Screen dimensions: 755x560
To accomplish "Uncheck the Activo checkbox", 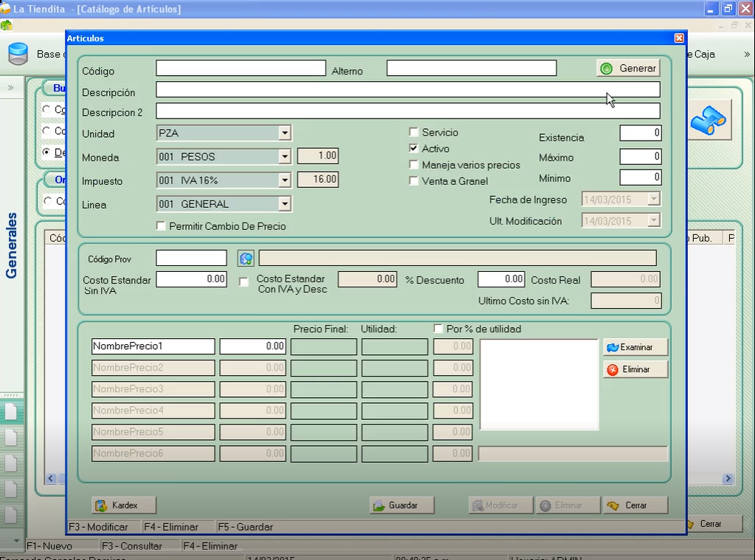I will (414, 149).
